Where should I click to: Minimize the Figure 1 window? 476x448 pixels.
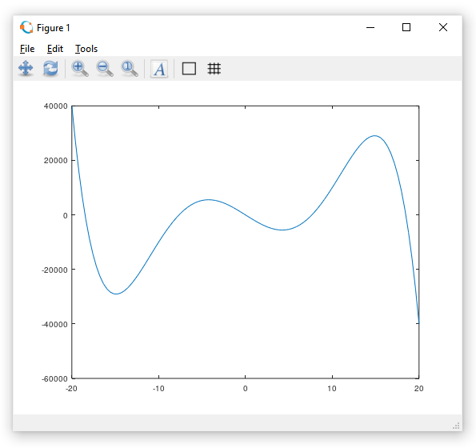pos(370,28)
